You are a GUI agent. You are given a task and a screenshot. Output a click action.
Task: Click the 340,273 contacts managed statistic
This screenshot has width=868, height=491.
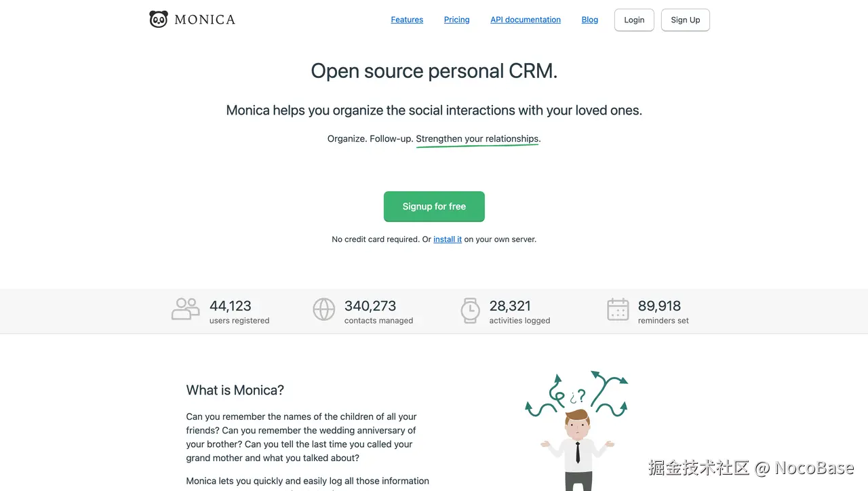coord(378,312)
